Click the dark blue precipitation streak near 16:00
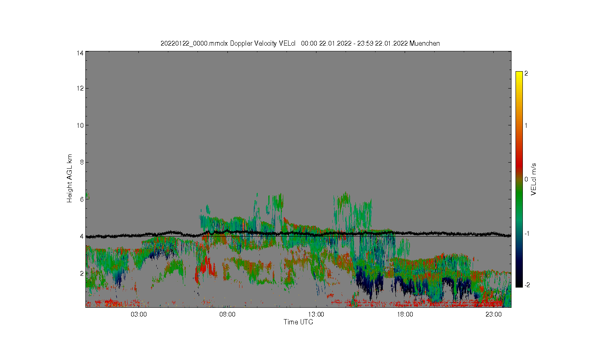The width and height of the screenshot is (607, 364). click(369, 282)
